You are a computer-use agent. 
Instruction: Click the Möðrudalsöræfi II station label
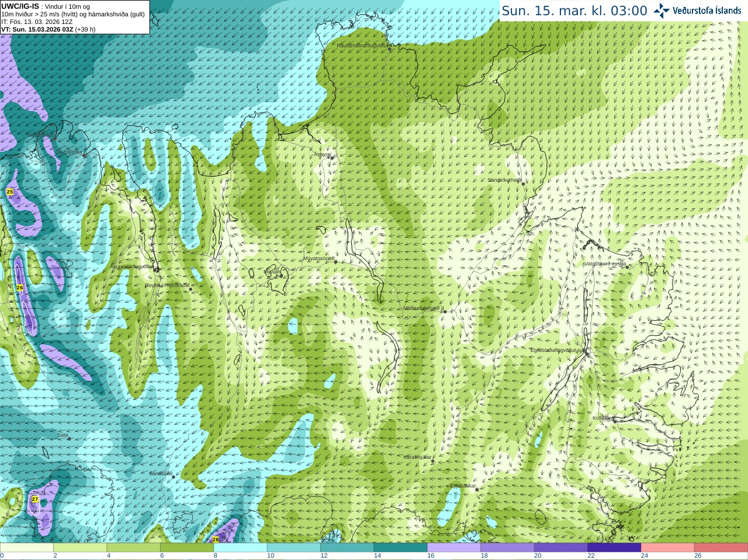pos(424,308)
